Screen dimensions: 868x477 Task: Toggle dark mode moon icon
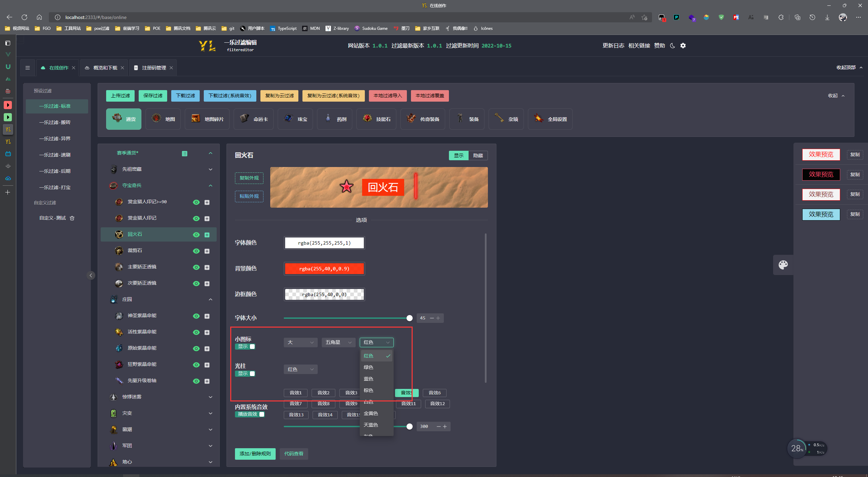672,46
